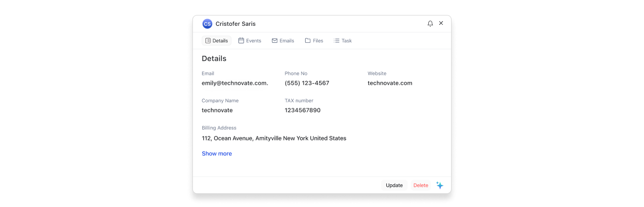The width and height of the screenshot is (644, 207).
Task: Close the contact details dialog
Action: (441, 23)
